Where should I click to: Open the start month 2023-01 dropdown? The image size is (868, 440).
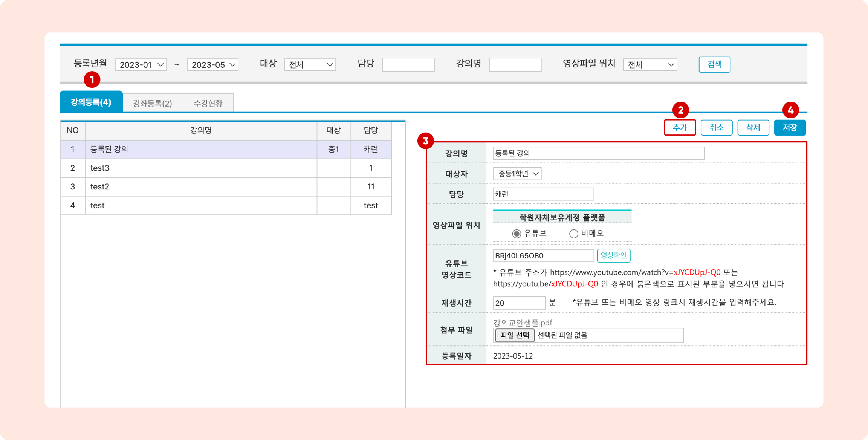[x=141, y=65]
